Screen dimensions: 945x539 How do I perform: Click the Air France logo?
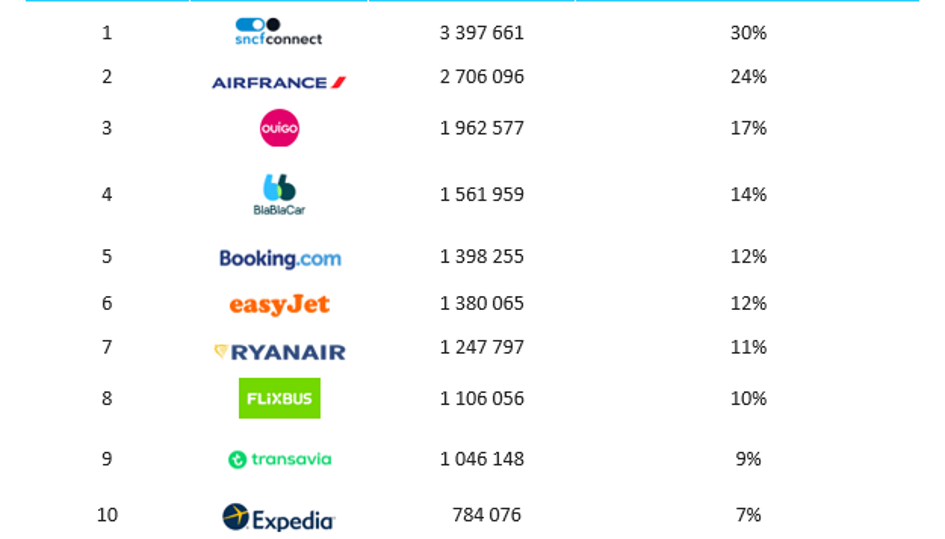coord(278,83)
